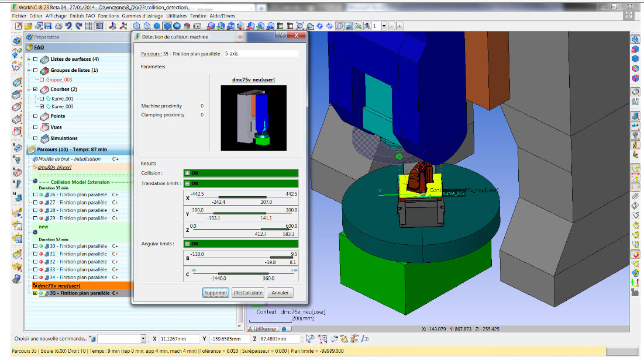644x361 pixels.
Task: Click the X coordinate input field
Action: 178,339
